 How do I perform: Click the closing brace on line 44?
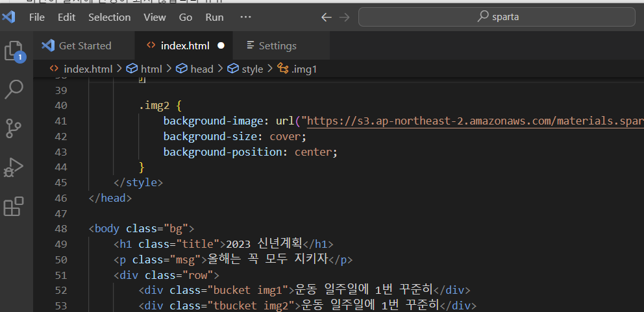pyautogui.click(x=142, y=167)
